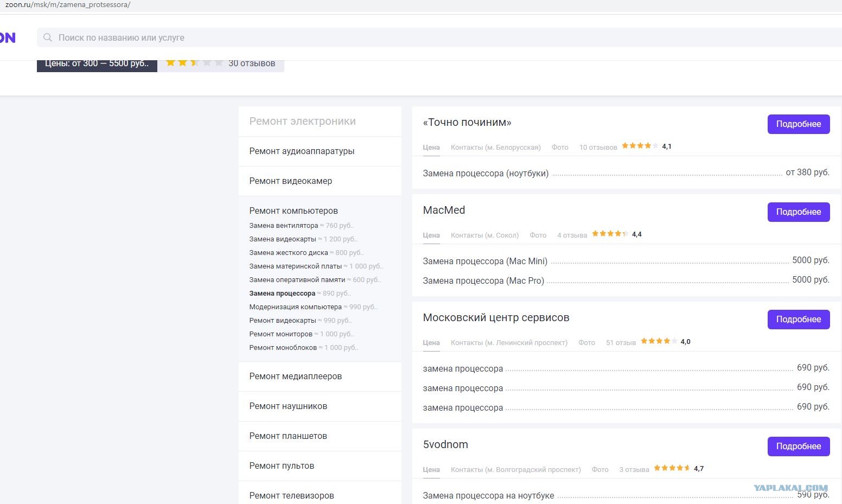
Task: Open Московский центр сервисов listing title
Action: 496,318
